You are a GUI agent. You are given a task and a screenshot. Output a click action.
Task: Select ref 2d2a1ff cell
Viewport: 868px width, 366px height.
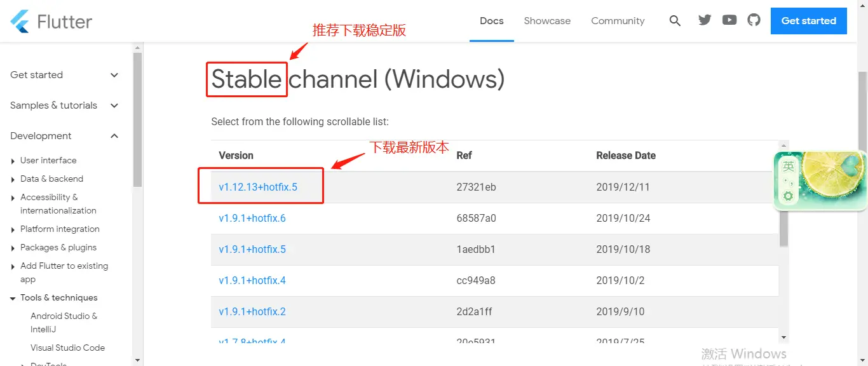474,312
